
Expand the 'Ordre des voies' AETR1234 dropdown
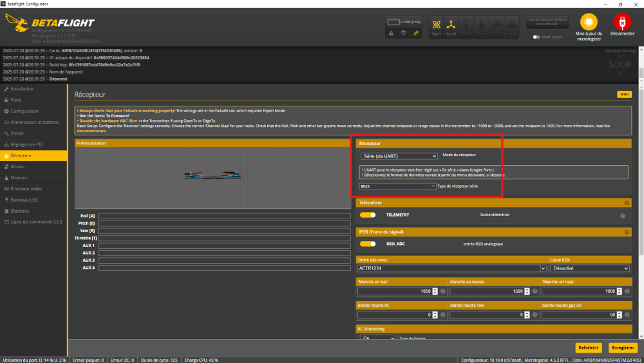442,268
